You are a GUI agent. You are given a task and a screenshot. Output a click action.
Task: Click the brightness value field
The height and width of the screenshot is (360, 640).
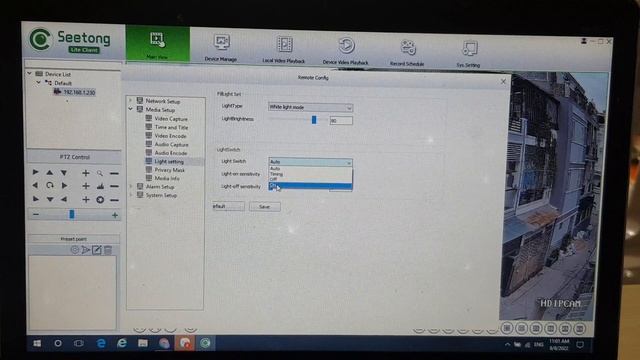pos(341,120)
